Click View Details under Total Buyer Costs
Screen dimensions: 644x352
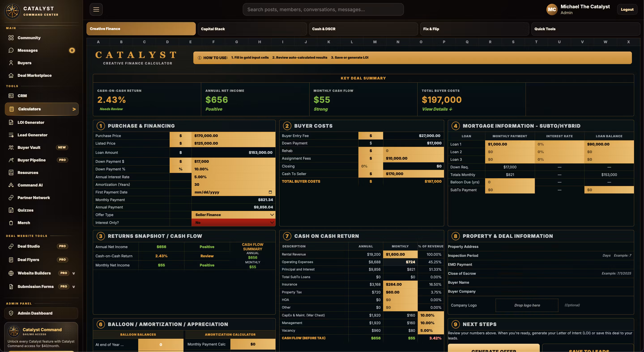pyautogui.click(x=437, y=109)
